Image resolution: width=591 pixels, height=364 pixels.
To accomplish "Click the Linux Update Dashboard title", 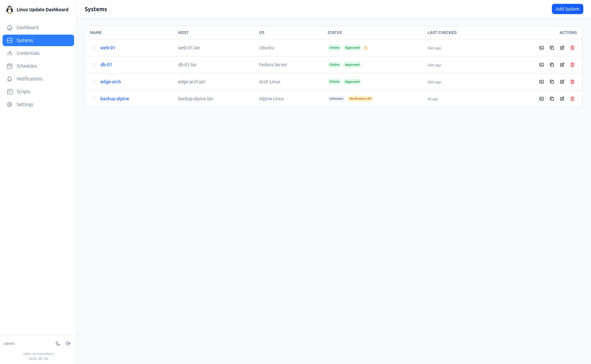I will click(x=42, y=10).
